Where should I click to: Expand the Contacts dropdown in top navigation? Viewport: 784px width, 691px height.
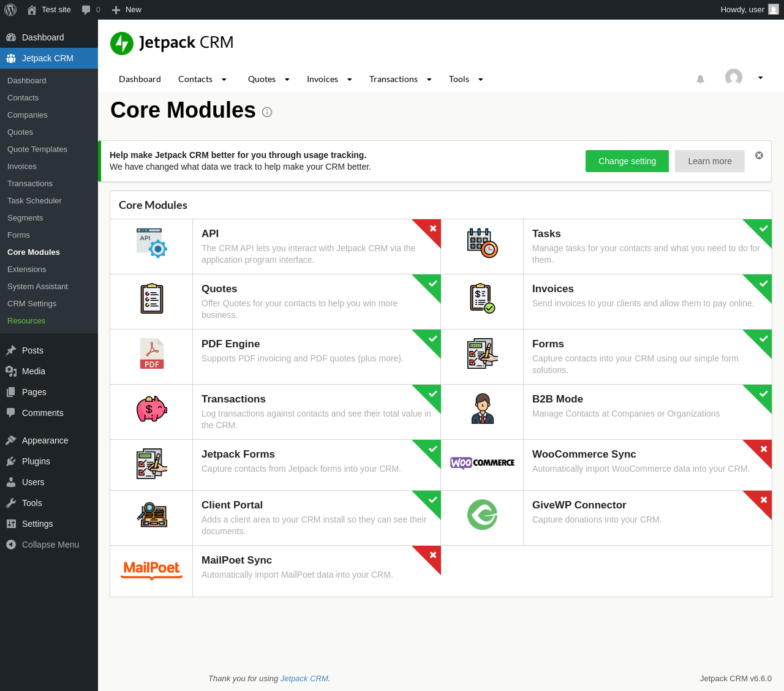[224, 80]
